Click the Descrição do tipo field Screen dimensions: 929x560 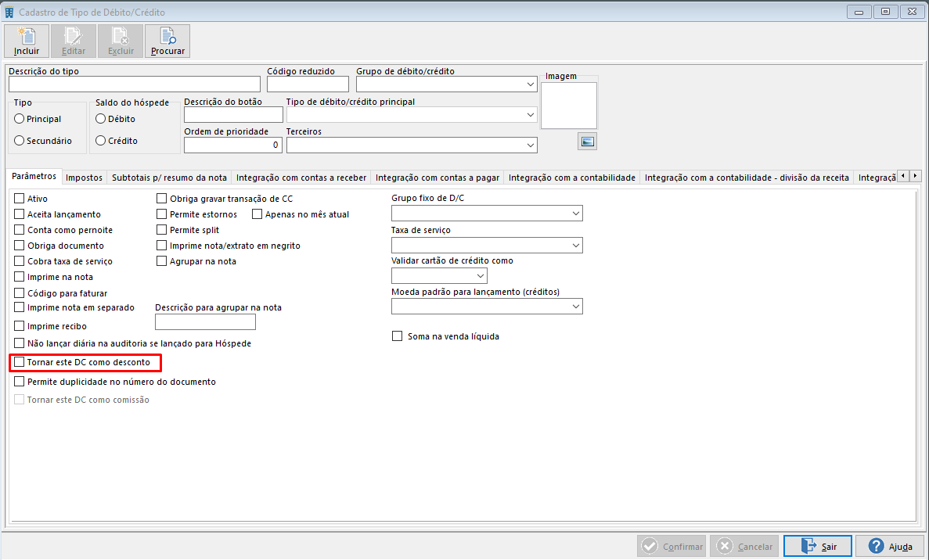tap(135, 84)
